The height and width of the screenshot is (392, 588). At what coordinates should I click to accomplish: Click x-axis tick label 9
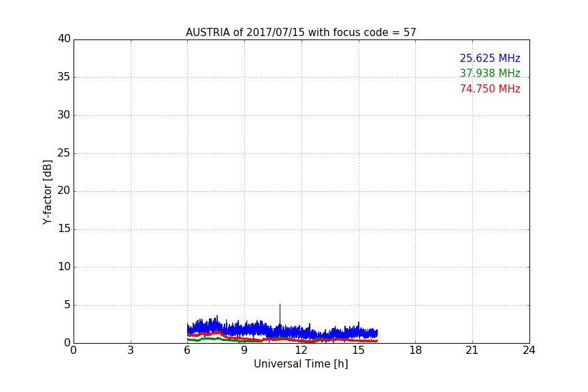click(244, 350)
